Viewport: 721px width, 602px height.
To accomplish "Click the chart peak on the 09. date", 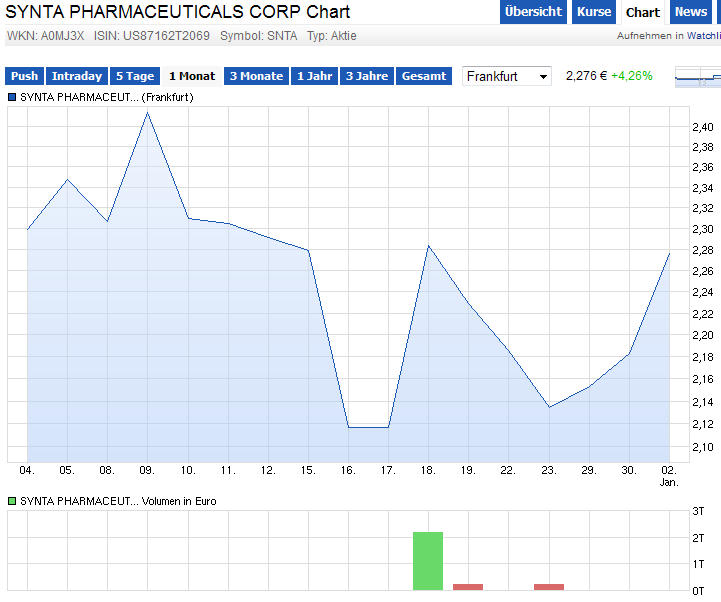I will pos(148,112).
